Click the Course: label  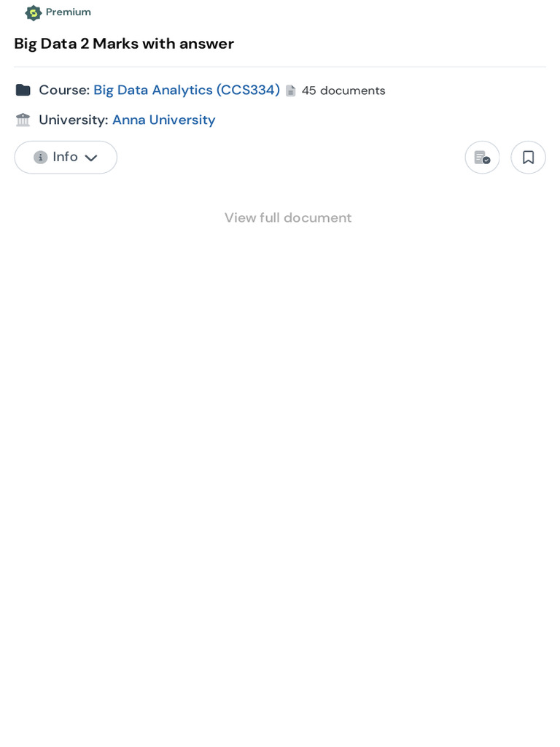pos(64,90)
